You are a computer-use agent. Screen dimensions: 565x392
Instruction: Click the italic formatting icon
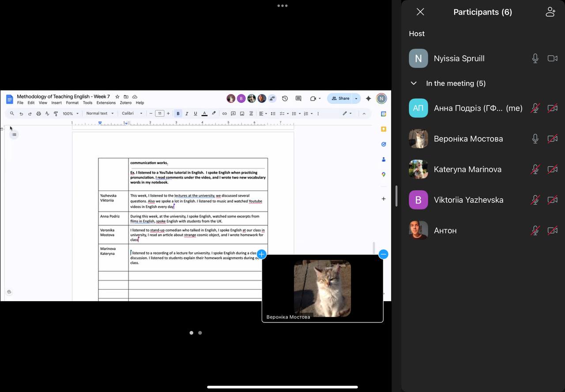pyautogui.click(x=187, y=113)
